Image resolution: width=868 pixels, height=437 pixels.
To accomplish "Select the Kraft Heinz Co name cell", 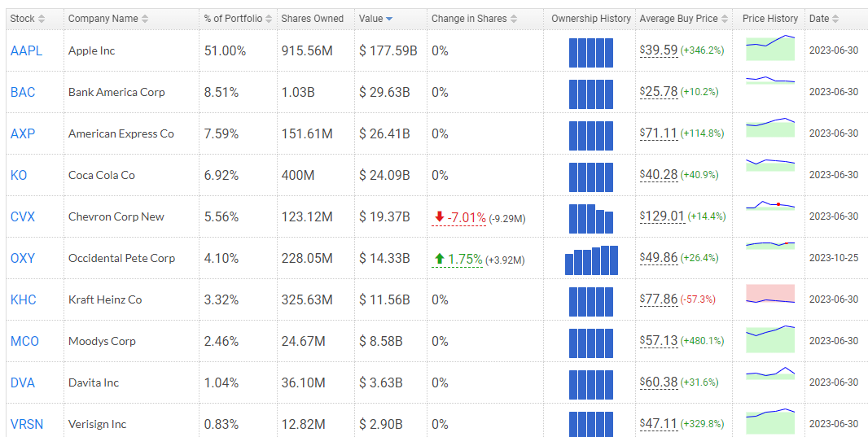I will (x=132, y=299).
